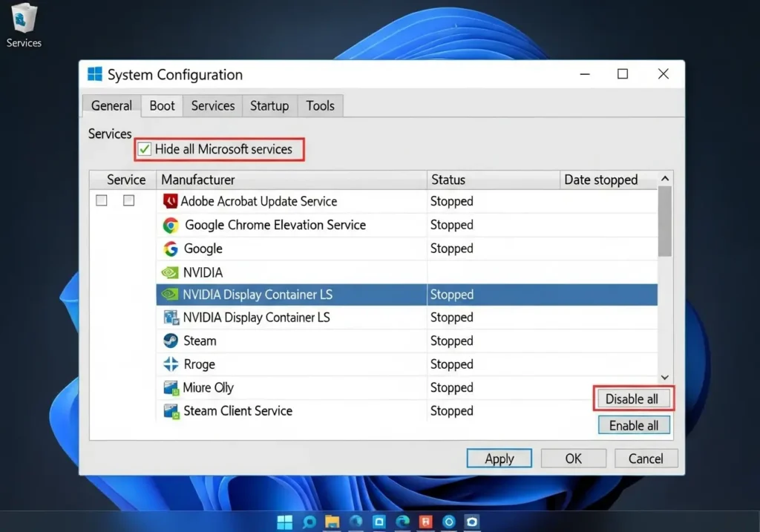This screenshot has height=532, width=760.
Task: Sort by the Date stopped column header
Action: coord(609,180)
